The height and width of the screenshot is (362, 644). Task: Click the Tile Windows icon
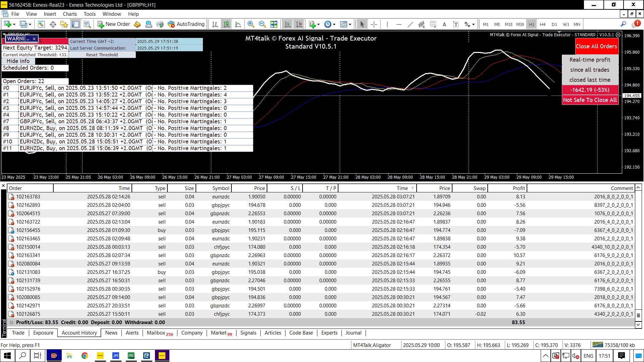pos(274,24)
